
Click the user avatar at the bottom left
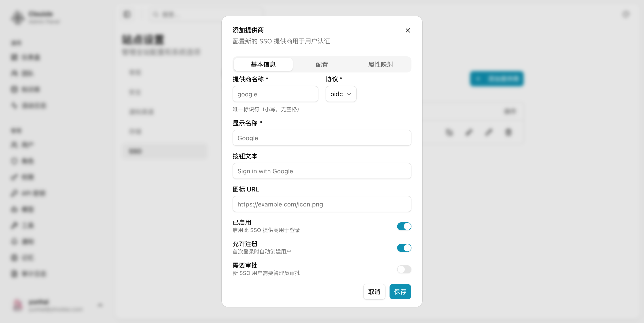(18, 305)
